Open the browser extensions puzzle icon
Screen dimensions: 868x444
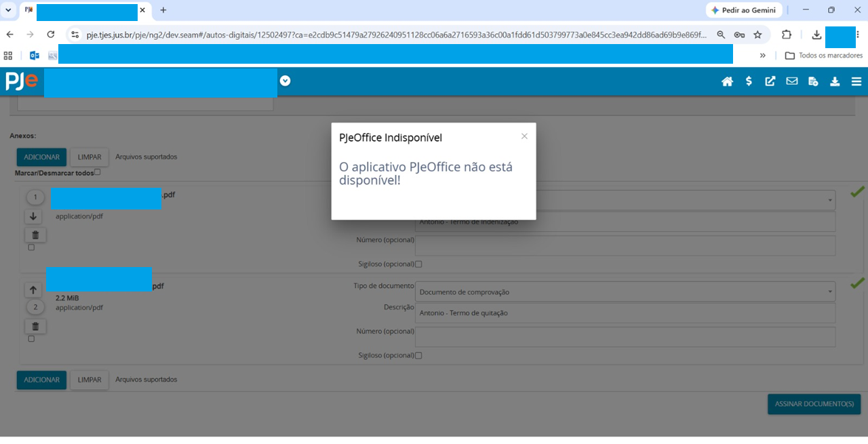coord(787,35)
